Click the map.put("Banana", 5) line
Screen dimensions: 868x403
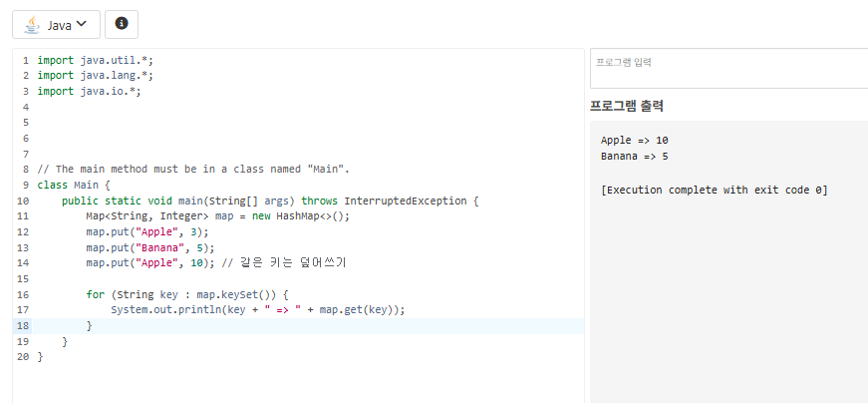tap(150, 247)
